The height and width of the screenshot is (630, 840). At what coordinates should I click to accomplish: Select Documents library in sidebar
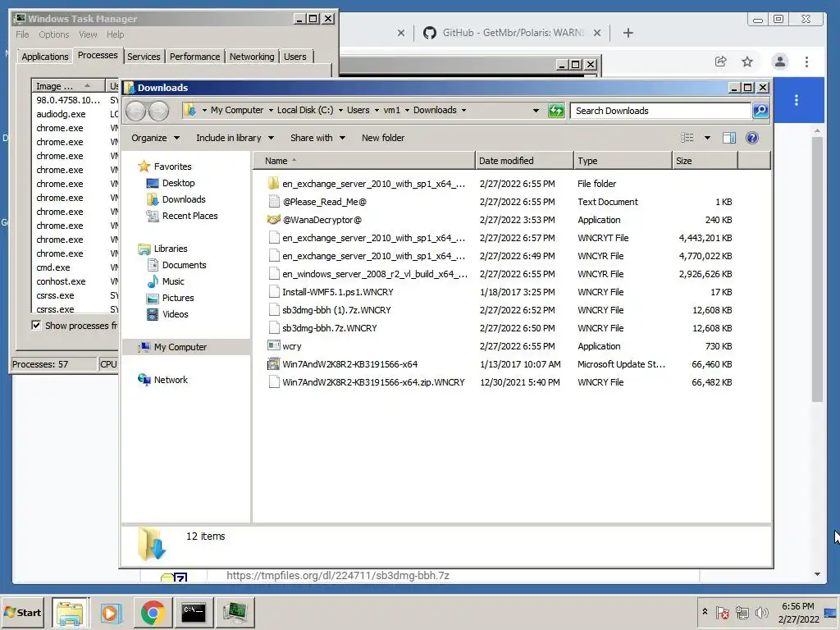[185, 265]
